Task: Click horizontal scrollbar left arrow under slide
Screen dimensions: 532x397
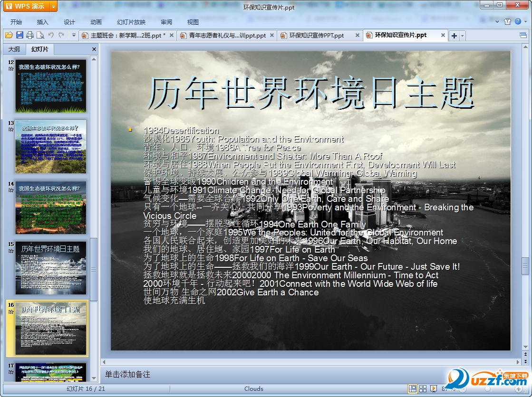Action: coord(104,362)
